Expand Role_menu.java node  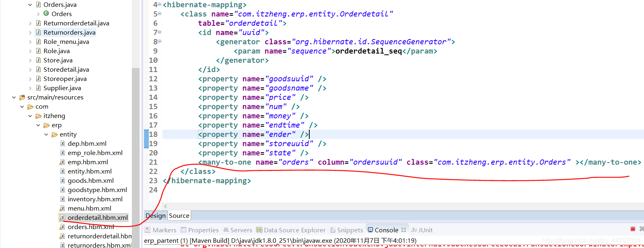click(30, 42)
